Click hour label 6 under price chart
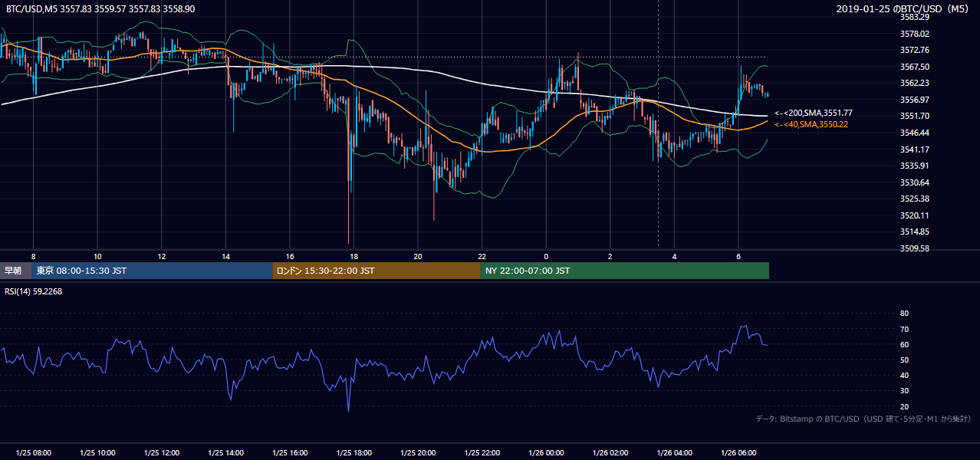Screen dimensions: 980x460 click(x=738, y=256)
